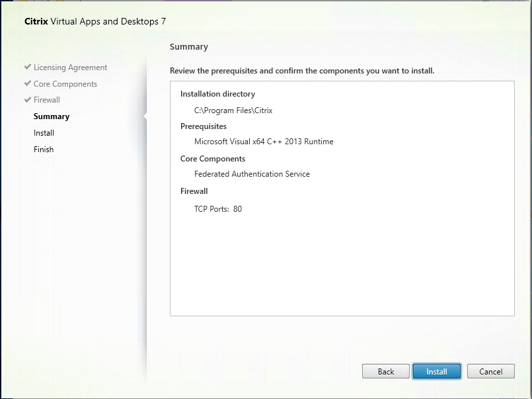This screenshot has height=399, width=532.
Task: Select the Core Components step in sidebar
Action: click(65, 84)
